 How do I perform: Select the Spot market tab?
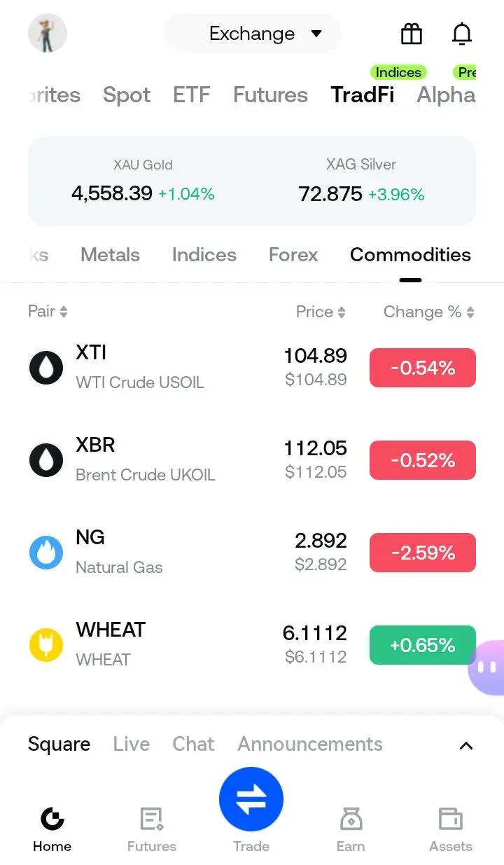(x=127, y=95)
